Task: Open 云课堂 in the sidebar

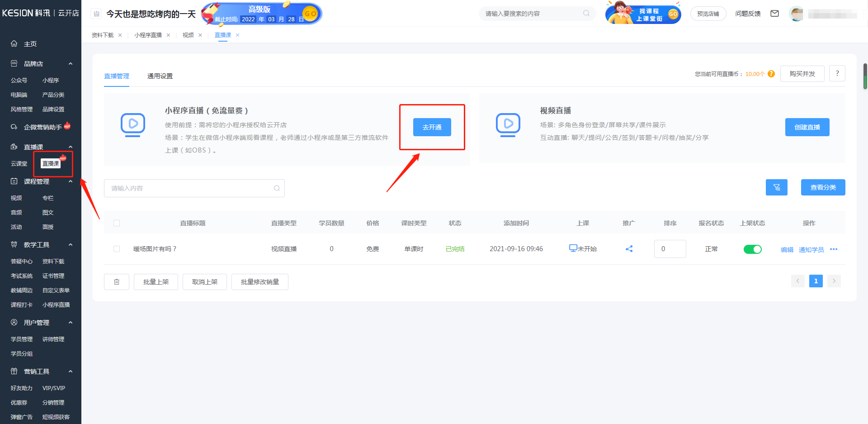Action: 19,163
